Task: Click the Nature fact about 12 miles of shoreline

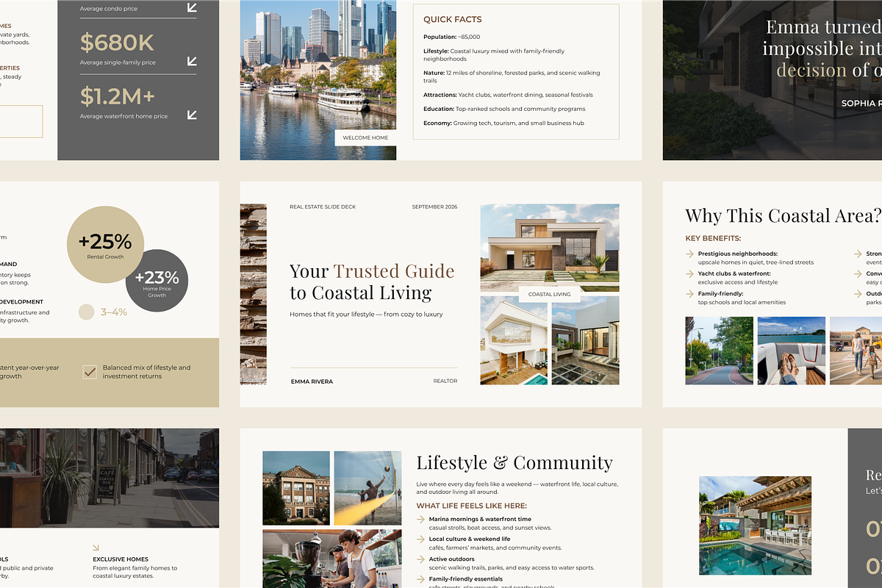Action: [x=512, y=76]
